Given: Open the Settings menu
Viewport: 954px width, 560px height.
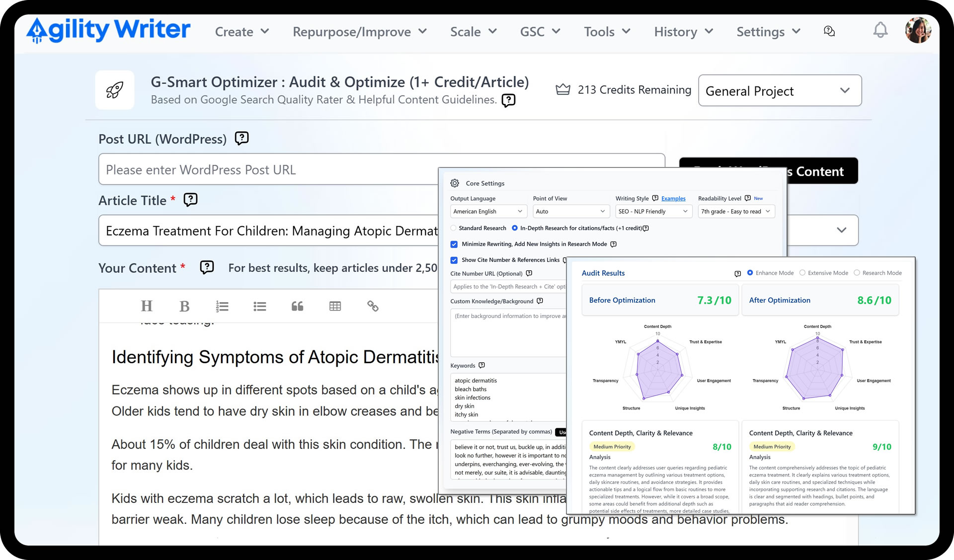Looking at the screenshot, I should coord(768,32).
